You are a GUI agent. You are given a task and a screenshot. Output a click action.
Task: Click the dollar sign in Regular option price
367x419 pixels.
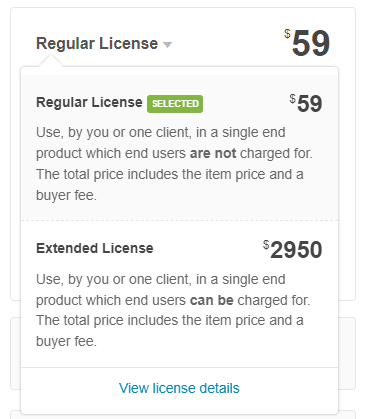[x=292, y=99]
